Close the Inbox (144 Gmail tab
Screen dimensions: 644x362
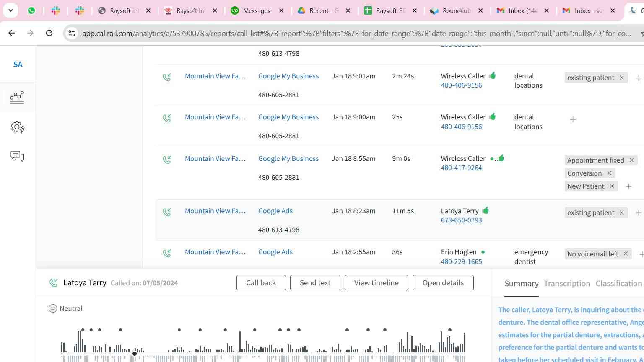pyautogui.click(x=546, y=10)
